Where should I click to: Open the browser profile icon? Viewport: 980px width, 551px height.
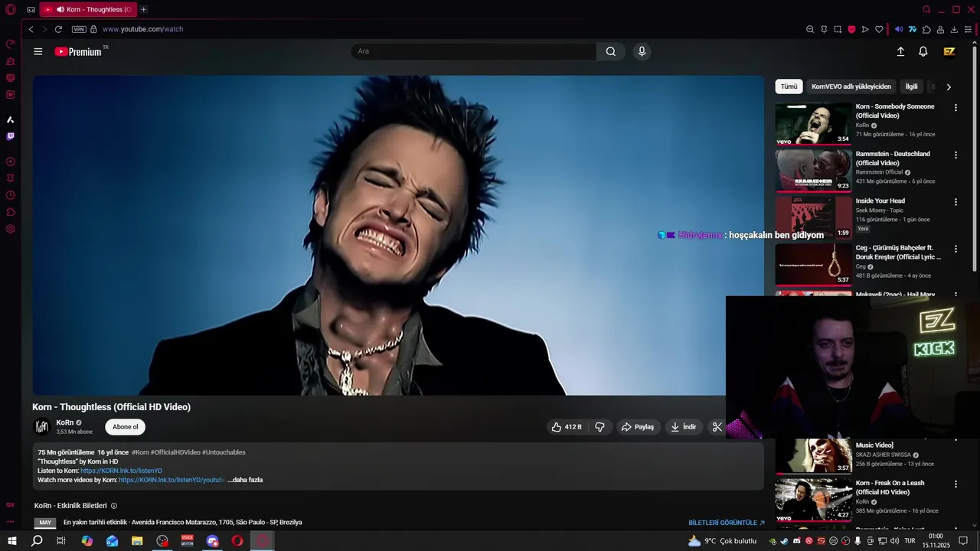[x=940, y=29]
